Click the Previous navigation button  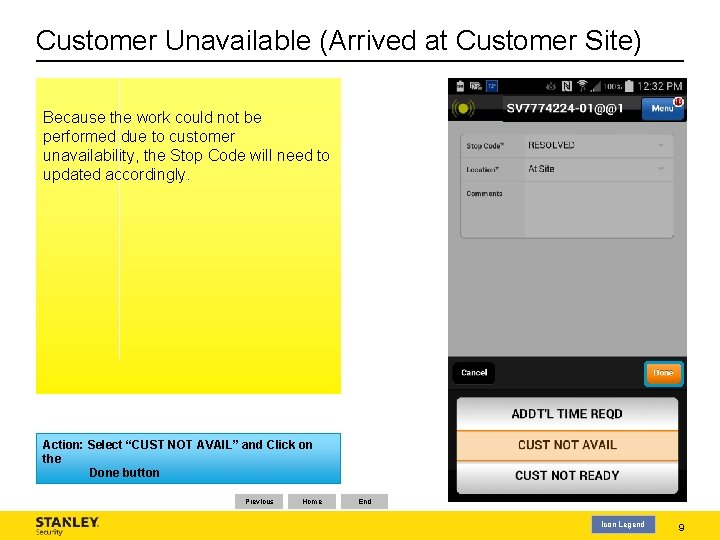click(259, 501)
